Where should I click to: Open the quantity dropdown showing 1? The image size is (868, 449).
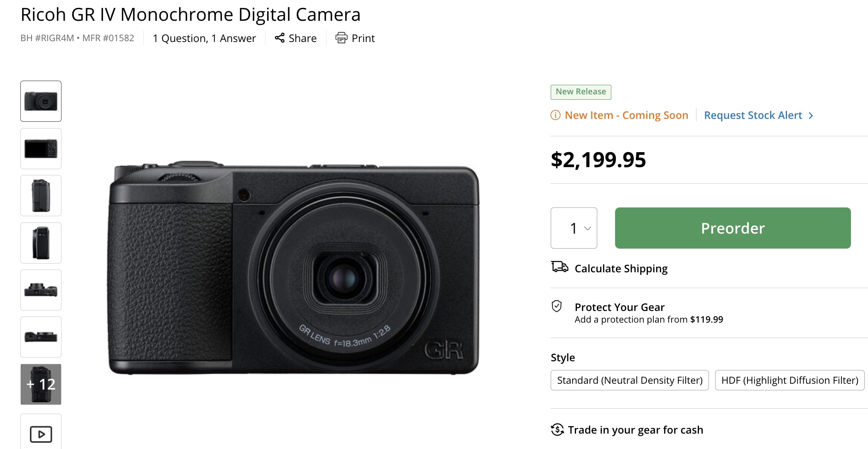coord(574,228)
